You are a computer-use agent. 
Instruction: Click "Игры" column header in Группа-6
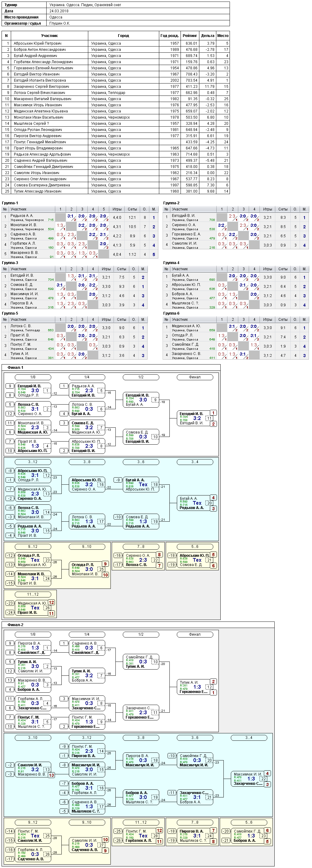click(x=268, y=320)
